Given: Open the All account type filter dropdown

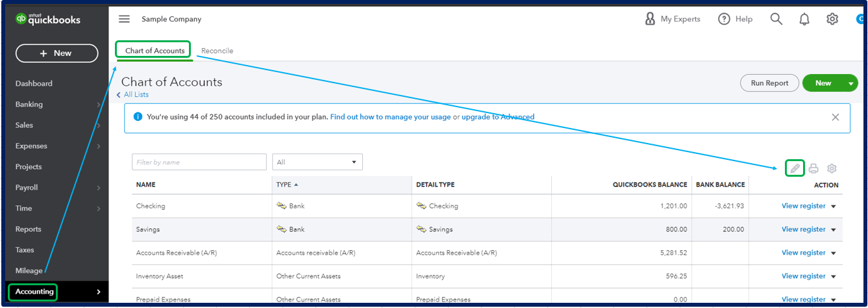Looking at the screenshot, I should click(317, 162).
